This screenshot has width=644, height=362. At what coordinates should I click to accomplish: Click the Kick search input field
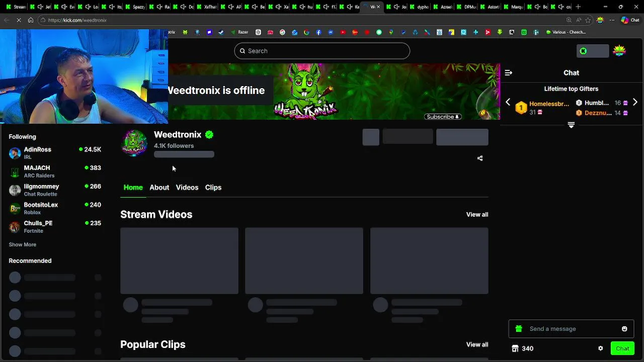322,51
